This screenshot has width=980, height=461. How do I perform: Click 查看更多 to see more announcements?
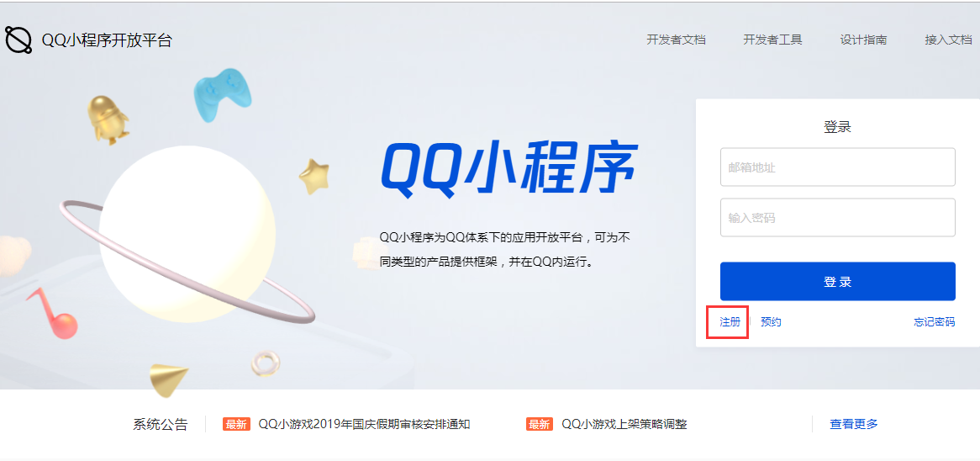[854, 424]
